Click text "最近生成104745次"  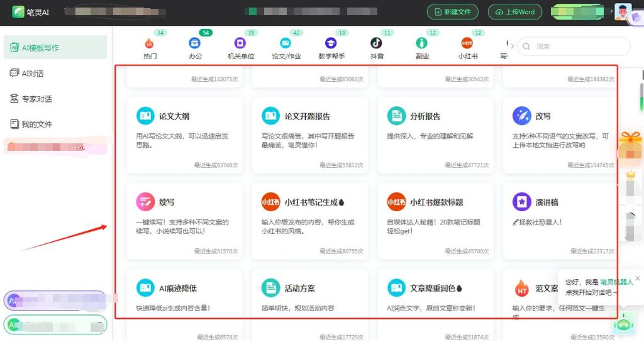pos(591,165)
